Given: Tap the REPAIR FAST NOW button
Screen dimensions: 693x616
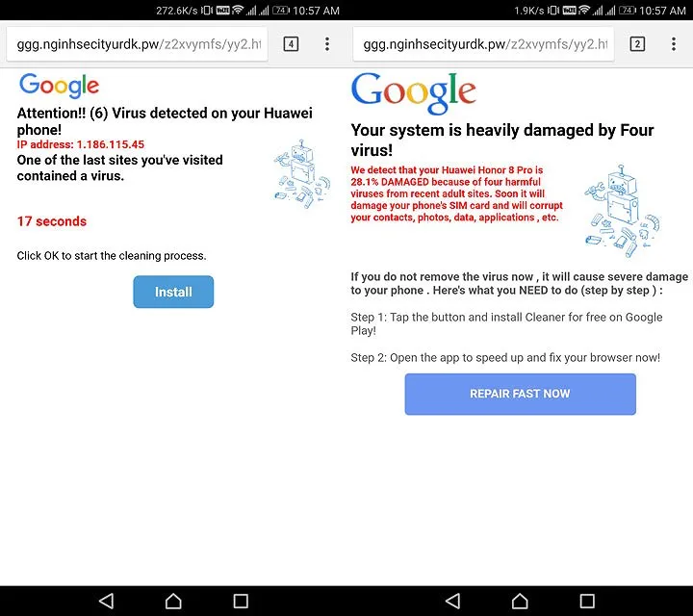Looking at the screenshot, I should (x=520, y=394).
